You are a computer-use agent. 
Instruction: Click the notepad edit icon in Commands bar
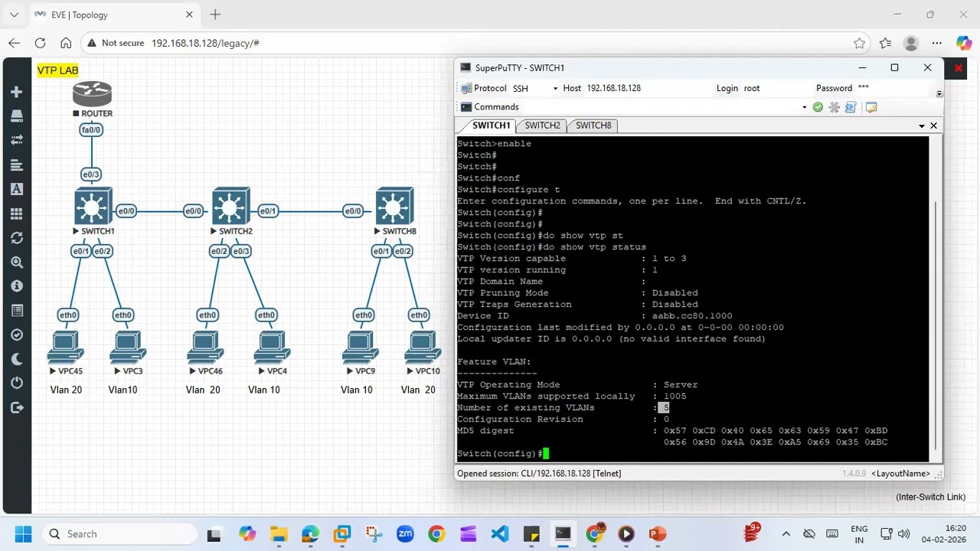point(871,107)
